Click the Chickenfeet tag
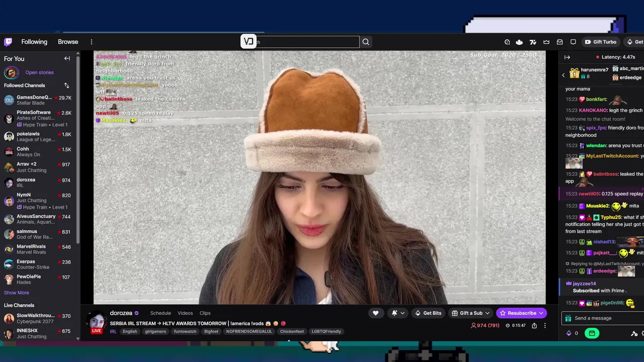This screenshot has width=644, height=362. pos(292,331)
